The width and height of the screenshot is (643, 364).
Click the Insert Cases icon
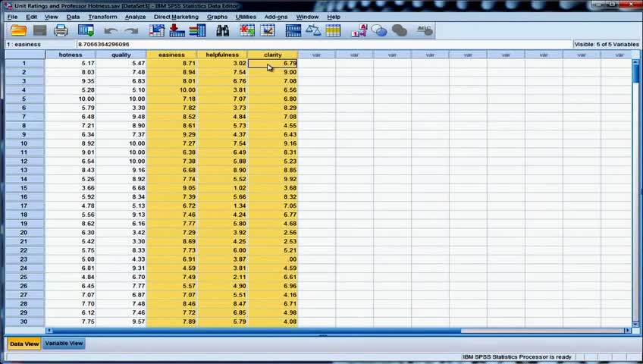(247, 30)
